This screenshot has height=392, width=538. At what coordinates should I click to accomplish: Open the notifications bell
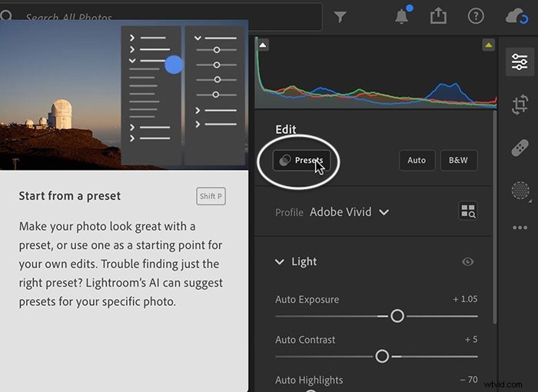coord(402,15)
